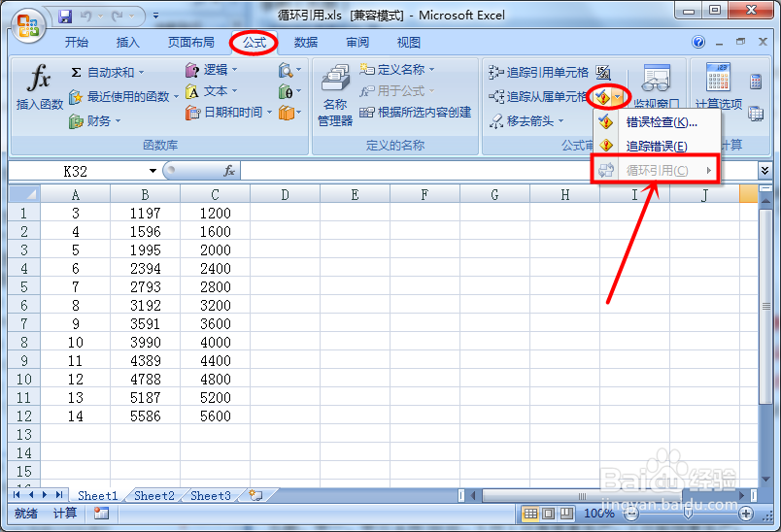The height and width of the screenshot is (532, 781).
Task: Expand the error checking dropdown arrow
Action: pyautogui.click(x=618, y=97)
